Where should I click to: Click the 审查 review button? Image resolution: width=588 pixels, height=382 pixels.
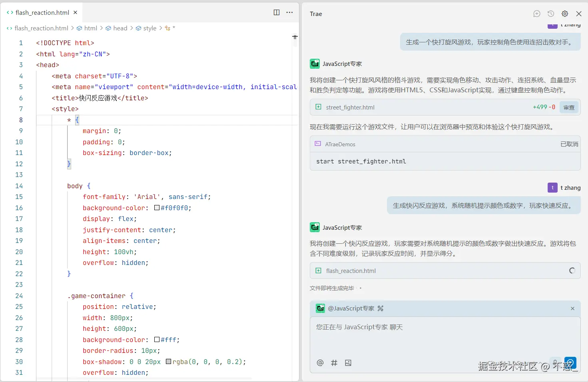click(569, 107)
